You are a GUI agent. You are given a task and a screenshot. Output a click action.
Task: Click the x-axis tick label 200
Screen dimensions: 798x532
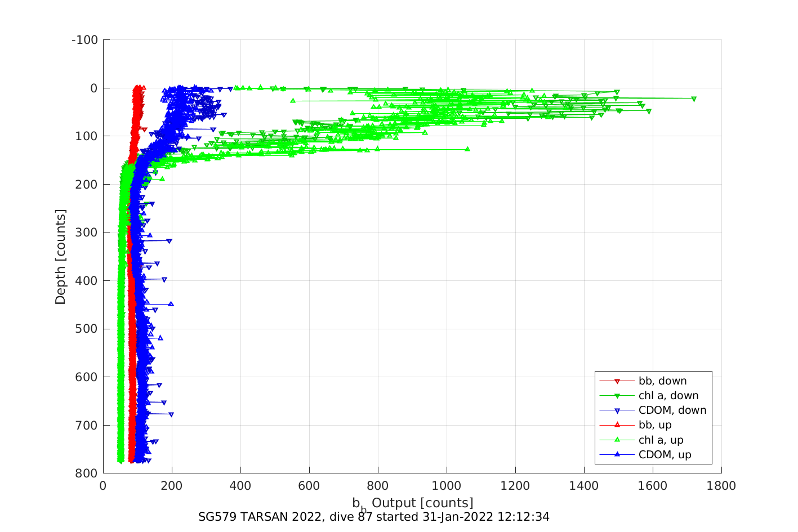[x=172, y=486]
